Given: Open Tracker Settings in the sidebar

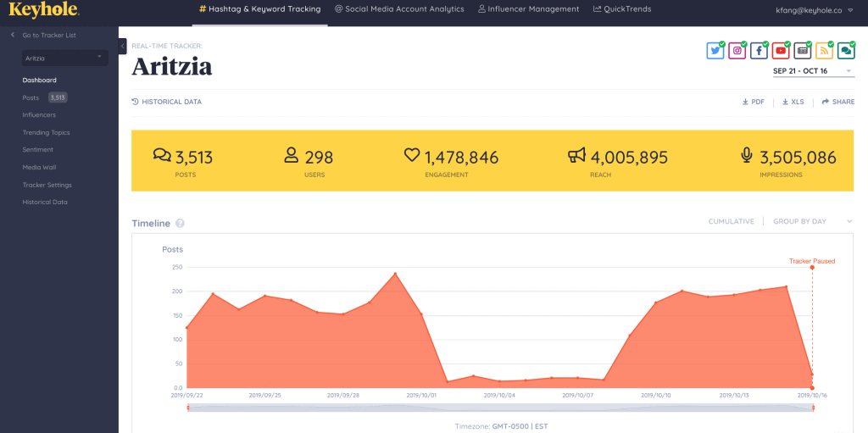Looking at the screenshot, I should click(x=47, y=185).
